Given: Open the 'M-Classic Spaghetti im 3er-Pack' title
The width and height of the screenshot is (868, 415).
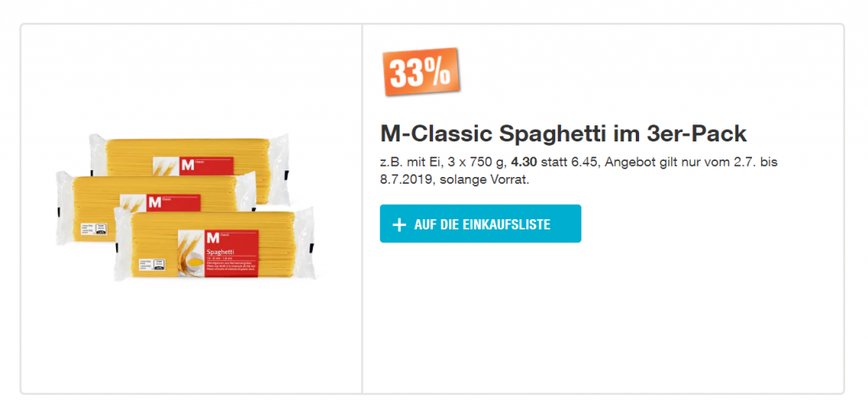Looking at the screenshot, I should click(563, 135).
